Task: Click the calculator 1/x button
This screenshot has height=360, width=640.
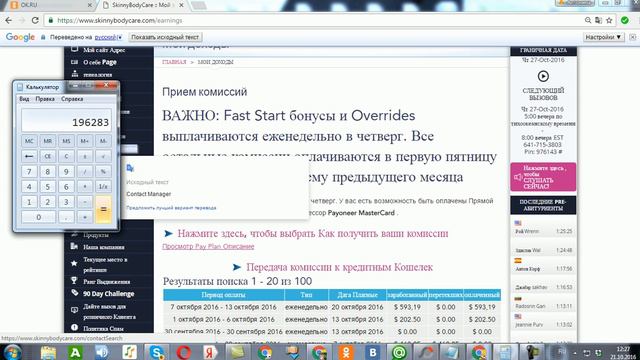Action: 103,187
